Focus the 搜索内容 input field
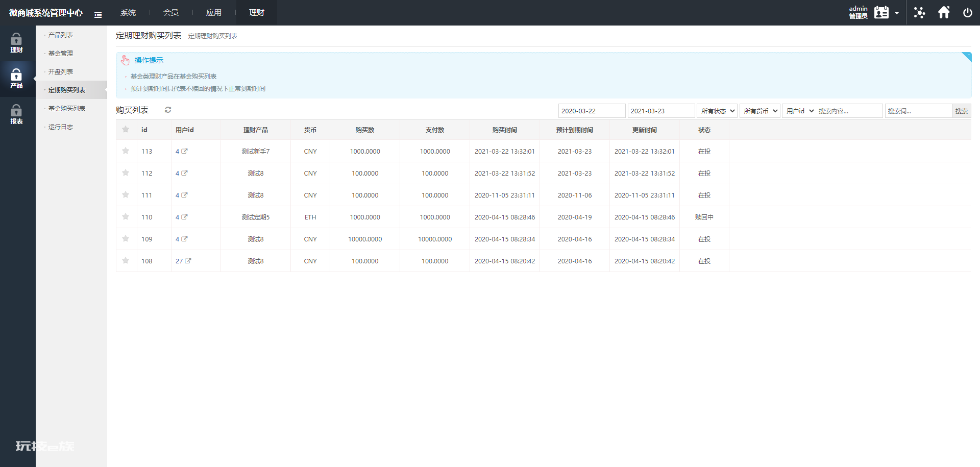This screenshot has width=980, height=467. (849, 111)
